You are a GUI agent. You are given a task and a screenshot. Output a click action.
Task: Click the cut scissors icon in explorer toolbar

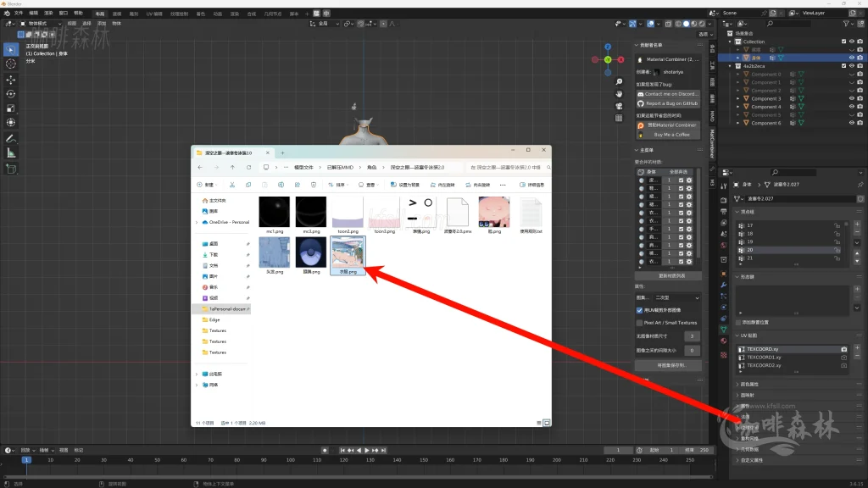point(232,185)
